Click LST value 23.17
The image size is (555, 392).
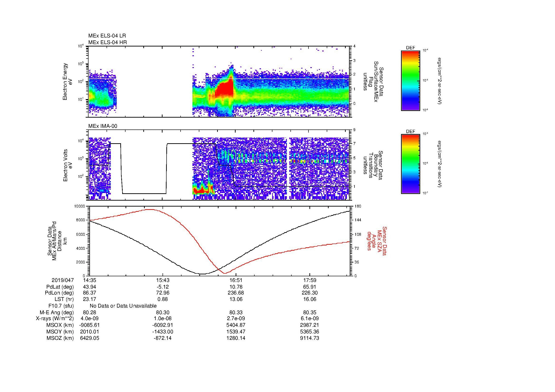click(89, 300)
